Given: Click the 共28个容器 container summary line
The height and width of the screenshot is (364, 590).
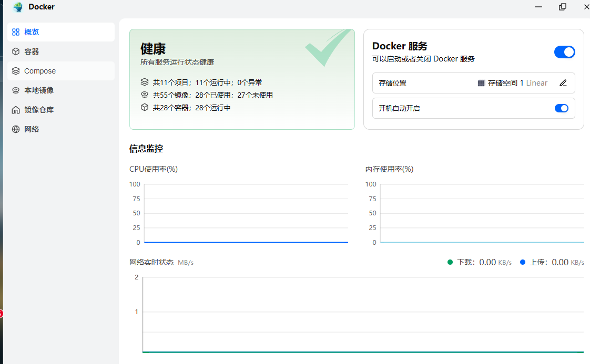Looking at the screenshot, I should click(x=191, y=108).
